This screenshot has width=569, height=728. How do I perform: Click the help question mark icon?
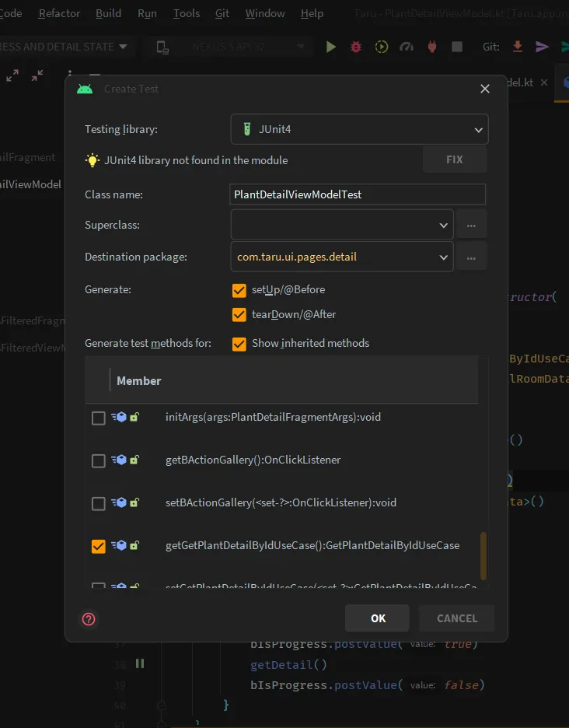tap(89, 619)
